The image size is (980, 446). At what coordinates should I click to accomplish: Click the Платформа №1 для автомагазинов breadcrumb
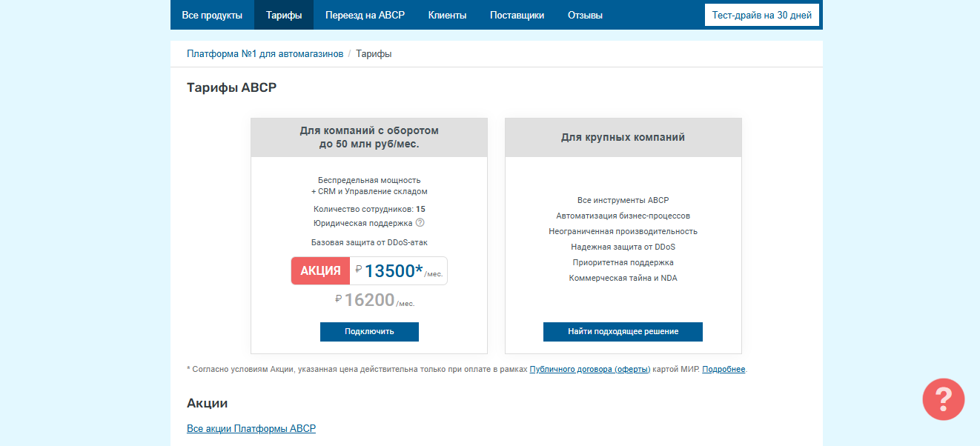tap(265, 54)
